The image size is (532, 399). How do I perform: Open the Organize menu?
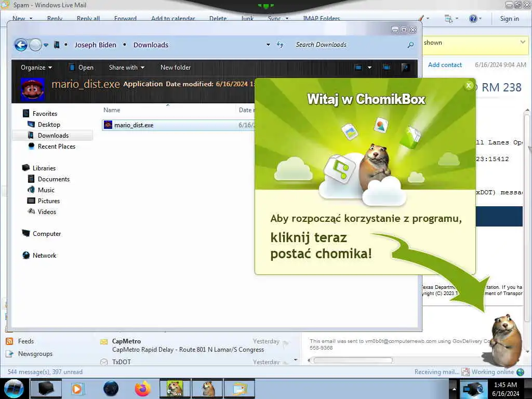tap(36, 68)
